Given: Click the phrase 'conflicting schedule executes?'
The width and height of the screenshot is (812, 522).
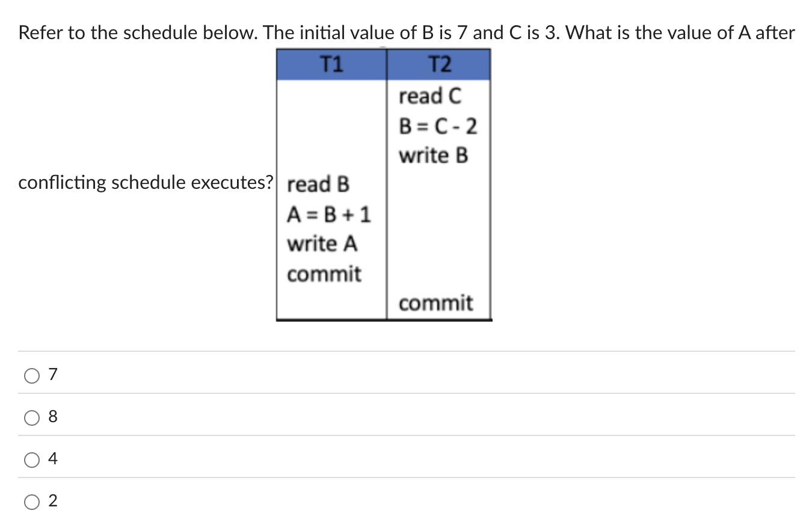Looking at the screenshot, I should [x=146, y=182].
